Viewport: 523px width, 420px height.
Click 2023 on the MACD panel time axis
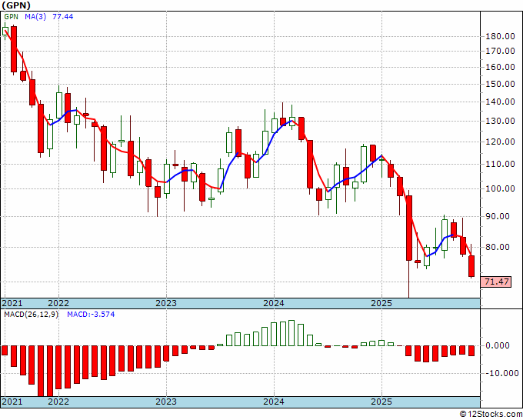coord(166,402)
